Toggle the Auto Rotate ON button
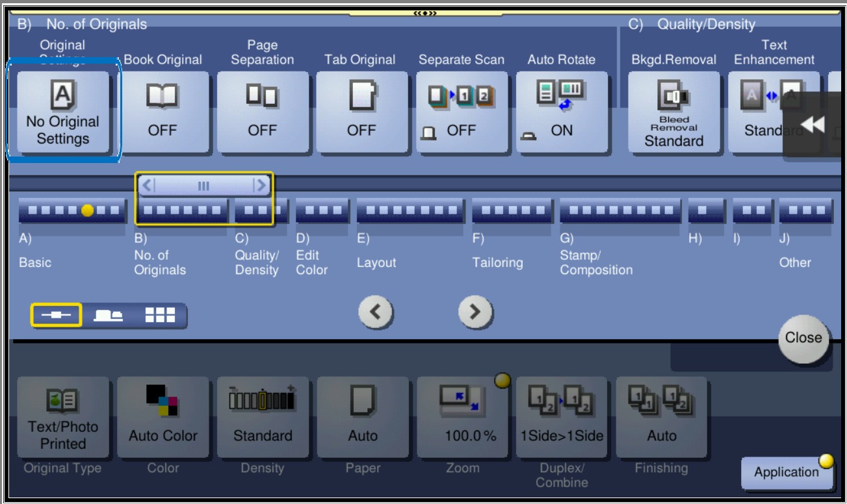 tap(562, 112)
